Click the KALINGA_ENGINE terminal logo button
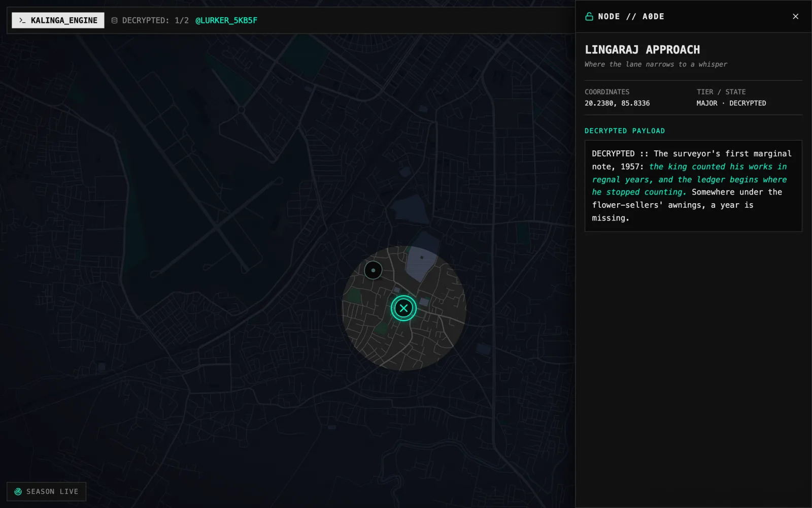Image resolution: width=812 pixels, height=508 pixels. [x=58, y=20]
